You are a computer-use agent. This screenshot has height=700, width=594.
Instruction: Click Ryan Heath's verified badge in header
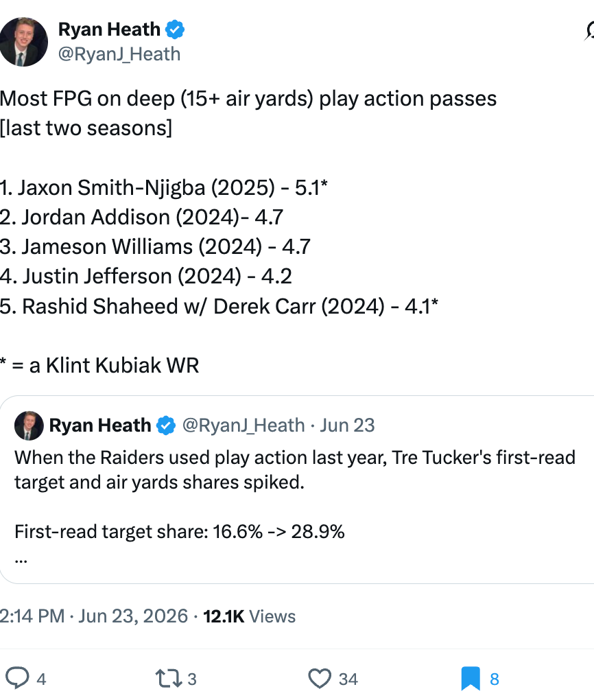click(x=175, y=30)
